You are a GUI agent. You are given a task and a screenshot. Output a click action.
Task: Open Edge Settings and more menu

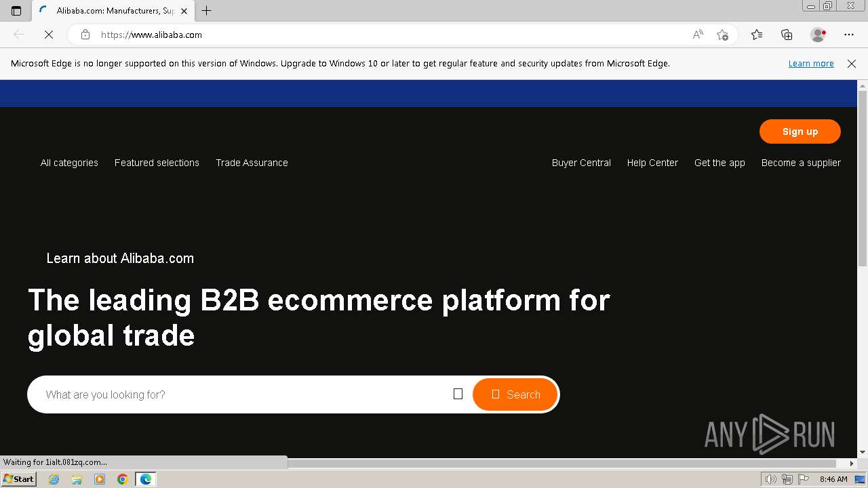click(849, 35)
